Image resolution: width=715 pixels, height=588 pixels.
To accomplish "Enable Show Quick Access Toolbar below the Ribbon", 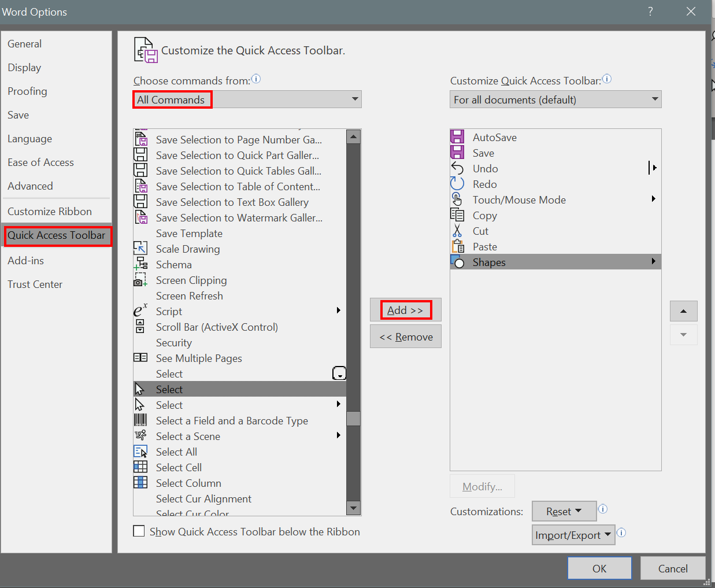I will [139, 531].
